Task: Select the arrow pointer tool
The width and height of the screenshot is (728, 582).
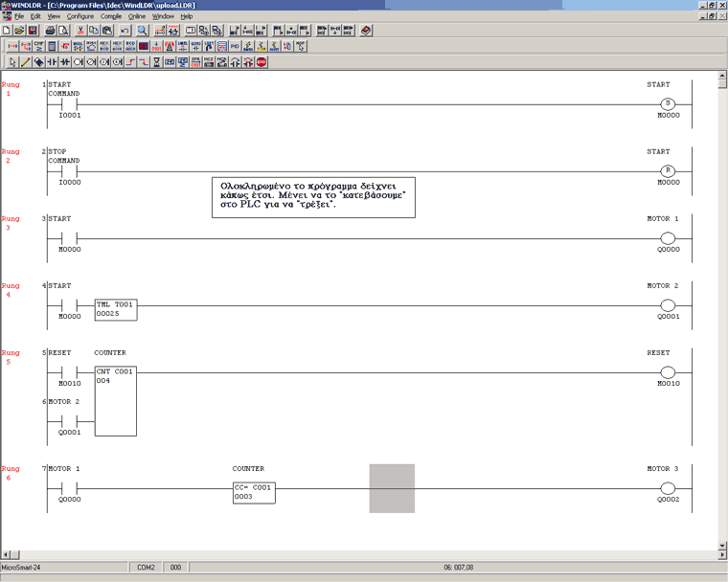Action: click(x=12, y=62)
